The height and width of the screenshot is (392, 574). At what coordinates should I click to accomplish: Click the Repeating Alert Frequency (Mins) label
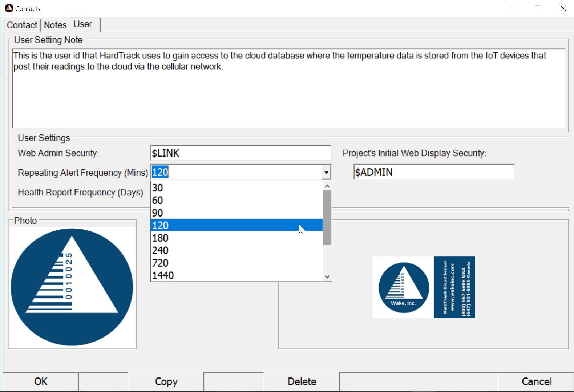pos(83,173)
